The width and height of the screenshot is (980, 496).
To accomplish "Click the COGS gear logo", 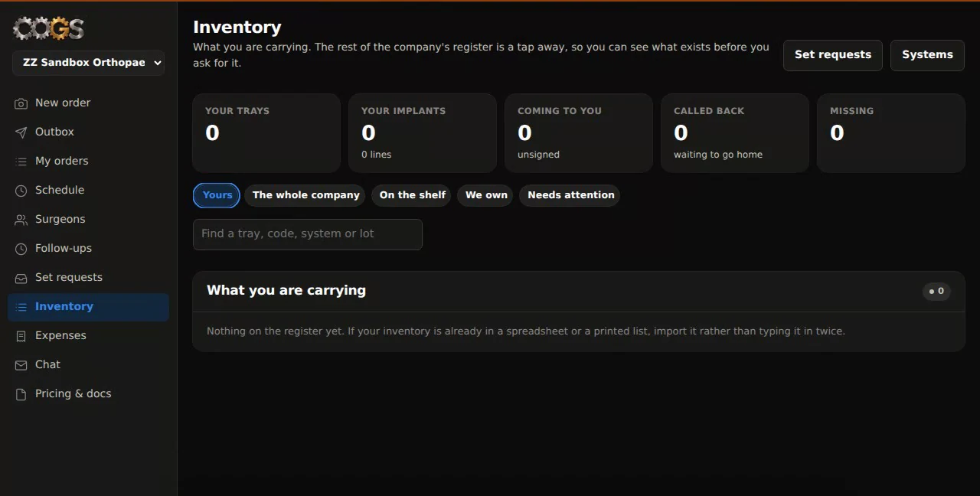I will (x=48, y=28).
